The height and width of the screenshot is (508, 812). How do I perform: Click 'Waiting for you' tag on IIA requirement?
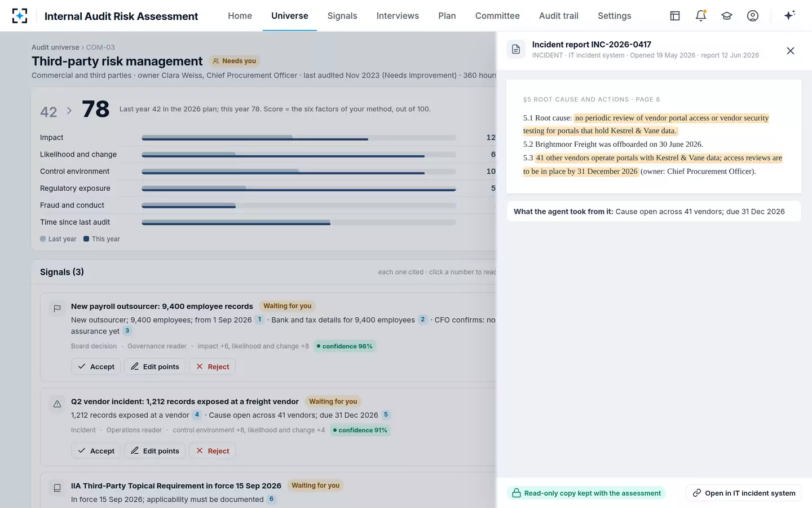coord(316,485)
